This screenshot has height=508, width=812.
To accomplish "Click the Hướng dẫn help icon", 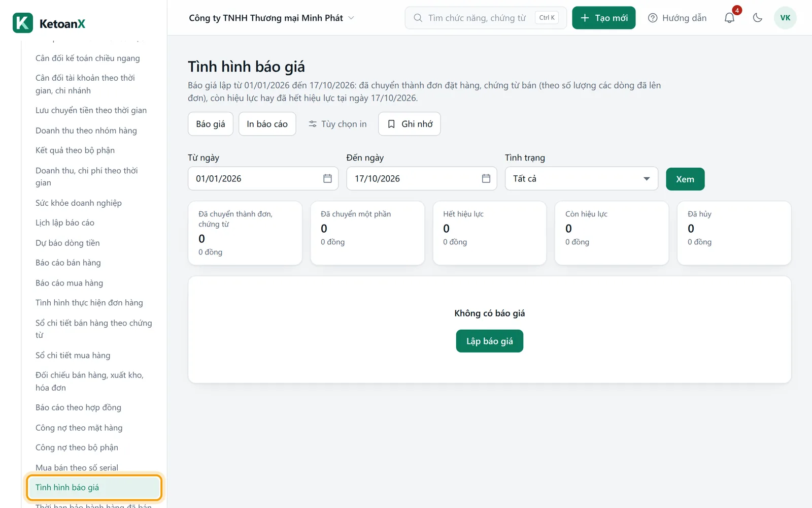I will (653, 18).
